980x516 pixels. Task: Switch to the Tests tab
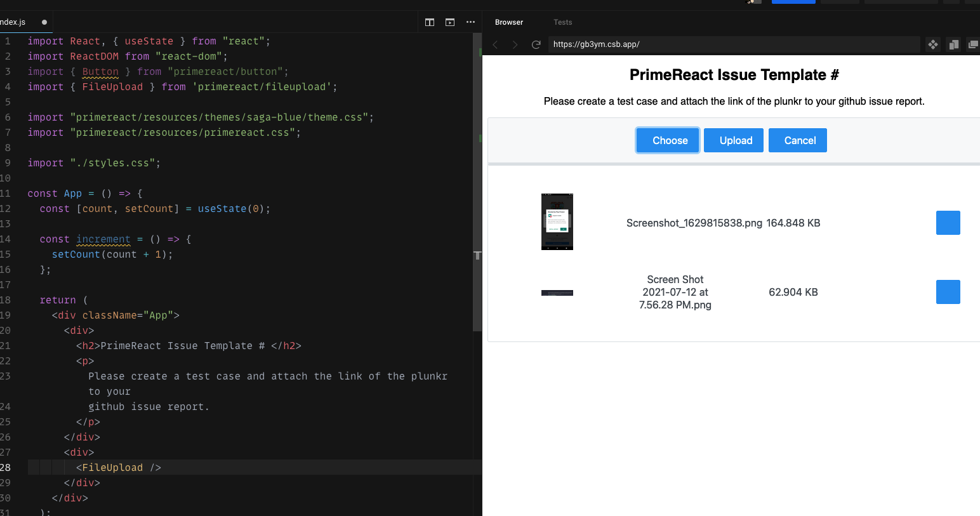tap(562, 22)
